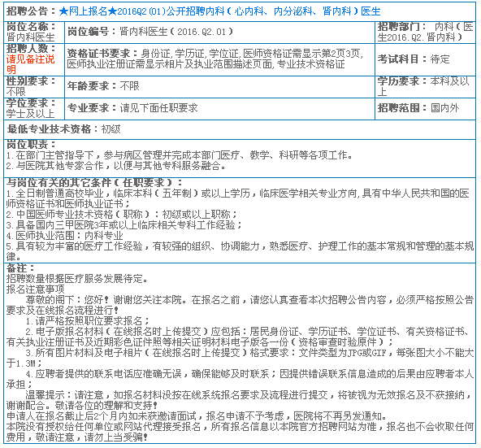Screen dimensions: 481x448
Task: Click the 岗位职责 section heading
Action: (x=32, y=144)
